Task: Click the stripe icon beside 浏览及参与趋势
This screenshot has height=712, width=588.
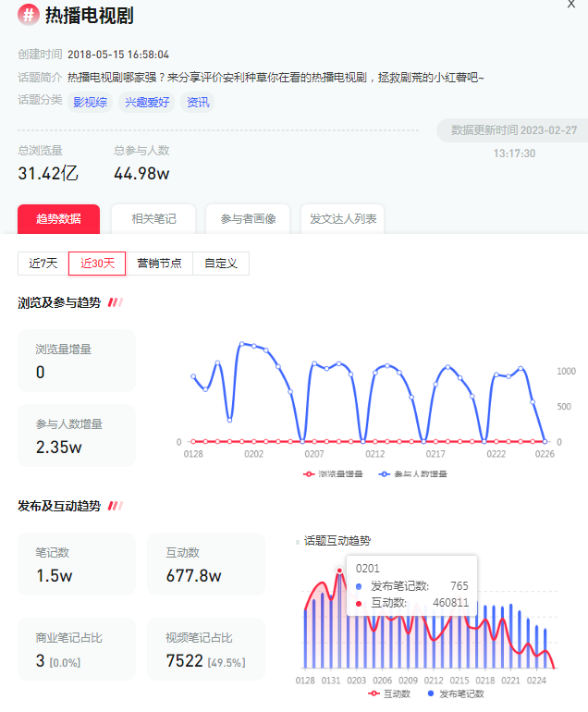Action: [116, 302]
